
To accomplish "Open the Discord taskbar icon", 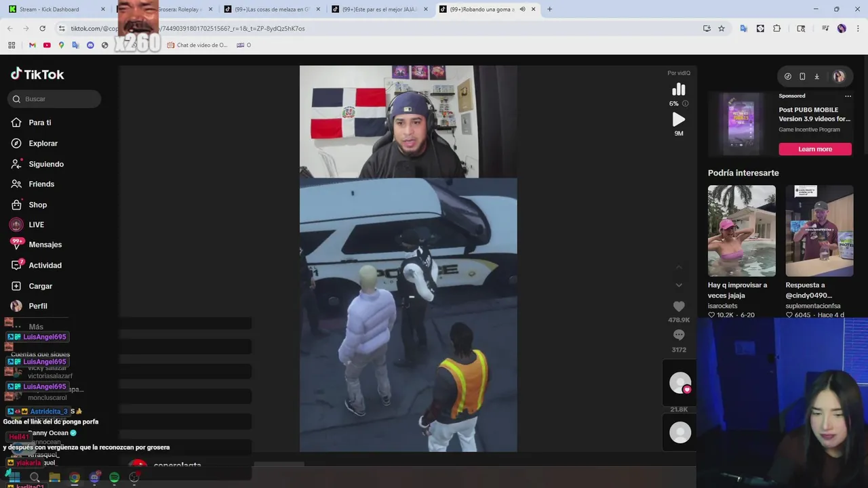I will 95,477.
